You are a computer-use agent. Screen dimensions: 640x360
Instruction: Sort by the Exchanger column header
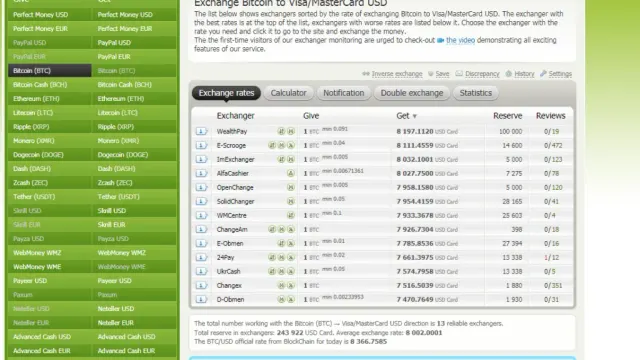pos(236,116)
